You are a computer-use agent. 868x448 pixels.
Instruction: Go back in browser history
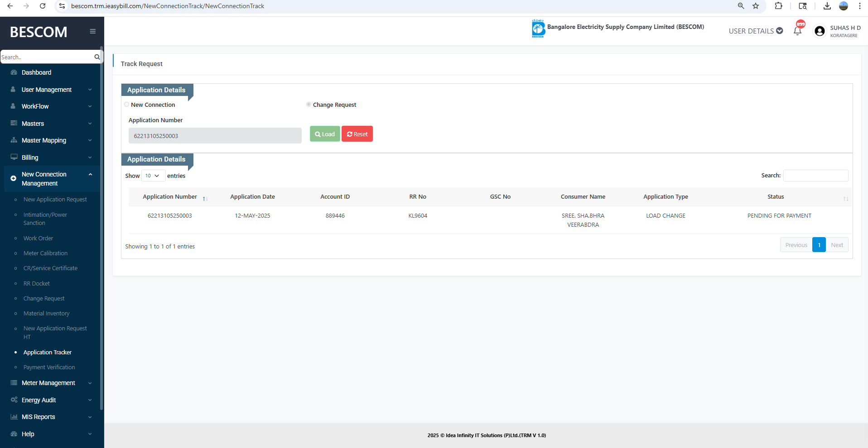pos(10,6)
